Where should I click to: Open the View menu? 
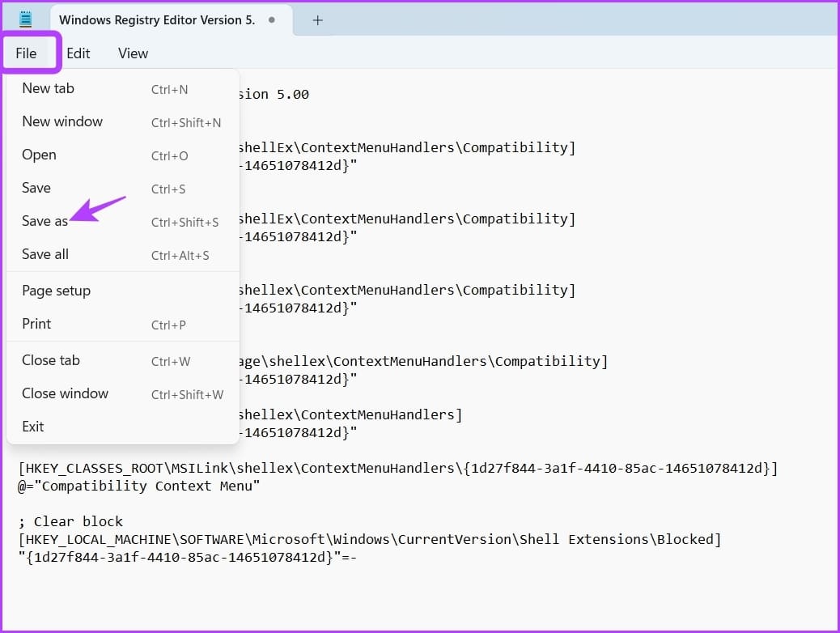pyautogui.click(x=133, y=53)
